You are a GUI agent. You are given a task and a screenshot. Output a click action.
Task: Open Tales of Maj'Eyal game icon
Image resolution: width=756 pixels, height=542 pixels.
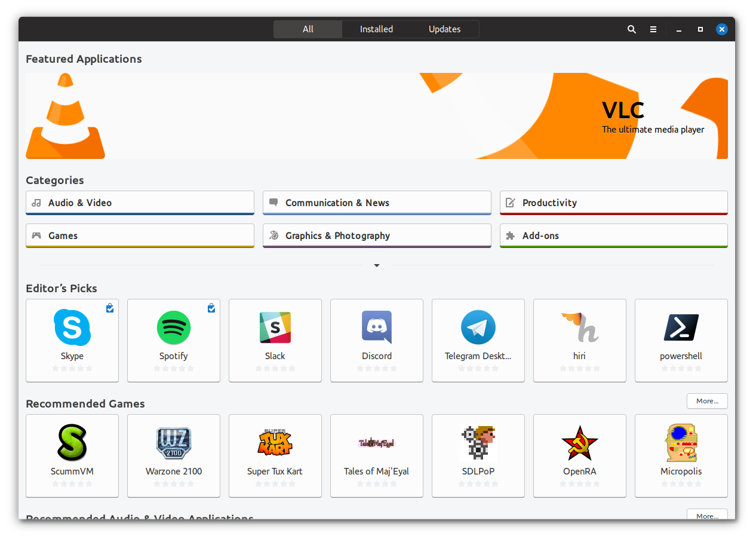(x=377, y=443)
